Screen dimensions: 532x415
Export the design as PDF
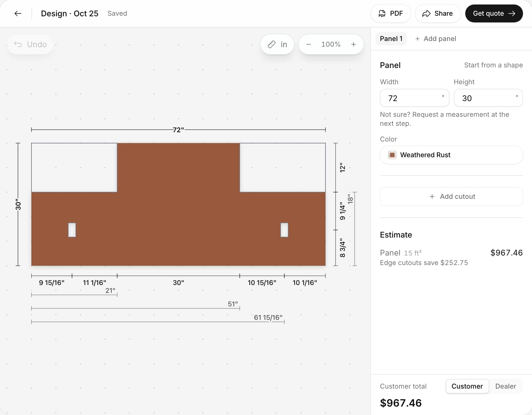click(391, 13)
